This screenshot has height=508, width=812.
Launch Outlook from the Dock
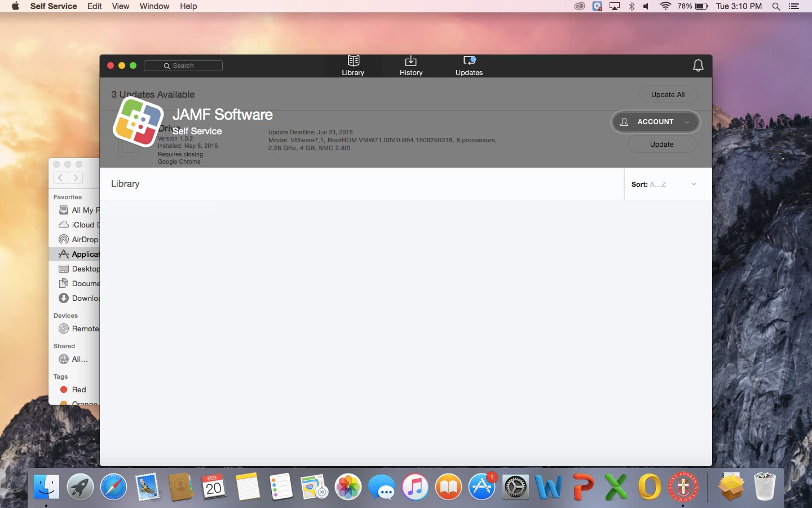pyautogui.click(x=650, y=487)
